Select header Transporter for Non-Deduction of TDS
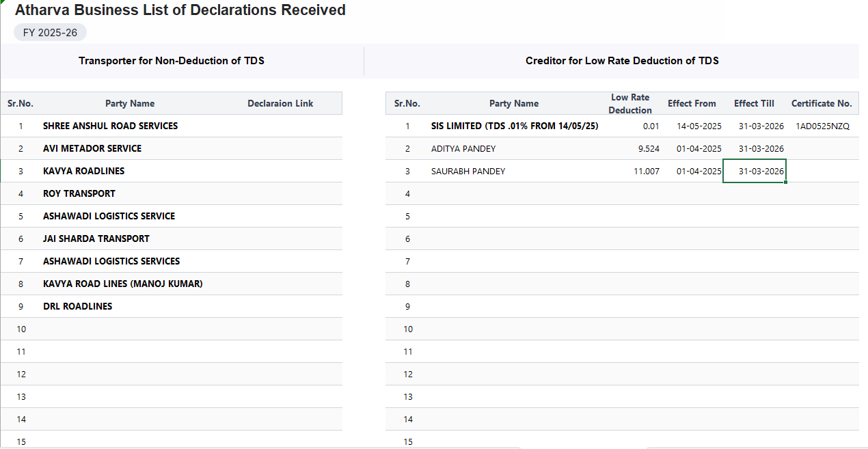The image size is (868, 449). [171, 60]
